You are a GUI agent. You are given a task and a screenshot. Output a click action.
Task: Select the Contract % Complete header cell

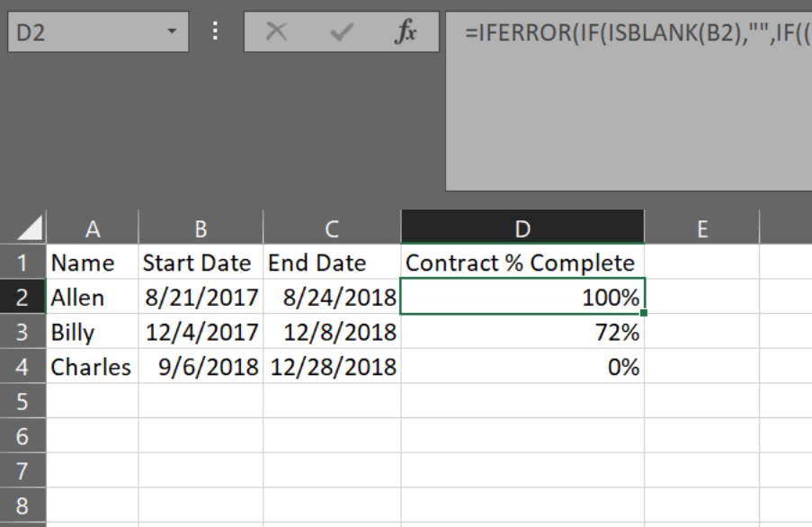pos(522,263)
